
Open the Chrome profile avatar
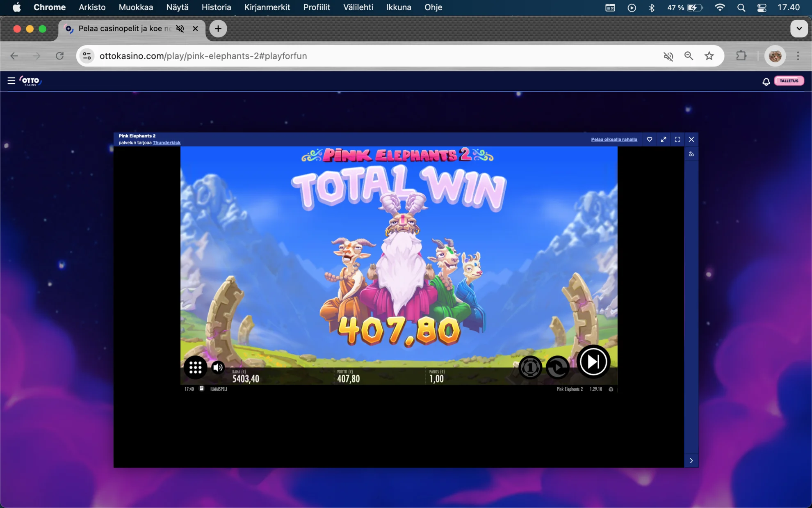click(x=775, y=56)
